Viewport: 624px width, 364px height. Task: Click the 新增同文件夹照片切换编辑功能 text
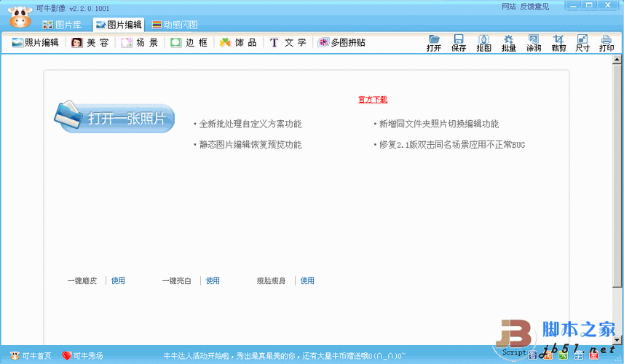[x=439, y=124]
